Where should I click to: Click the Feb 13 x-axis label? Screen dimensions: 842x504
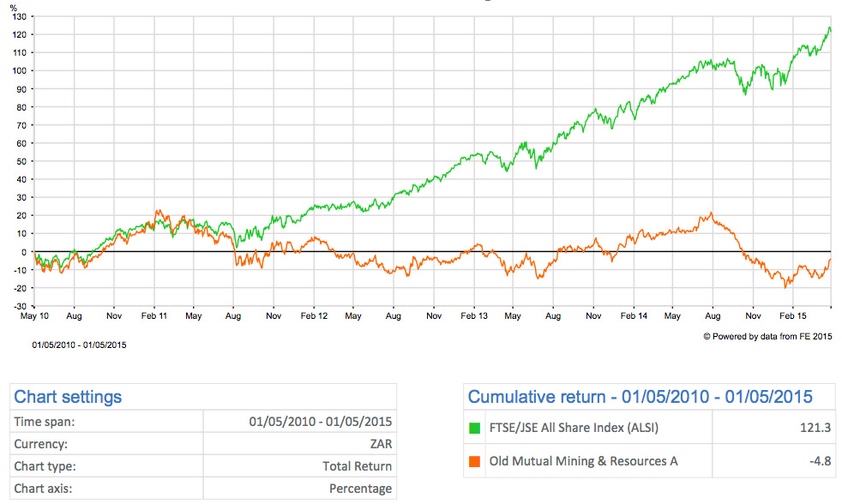pyautogui.click(x=473, y=316)
